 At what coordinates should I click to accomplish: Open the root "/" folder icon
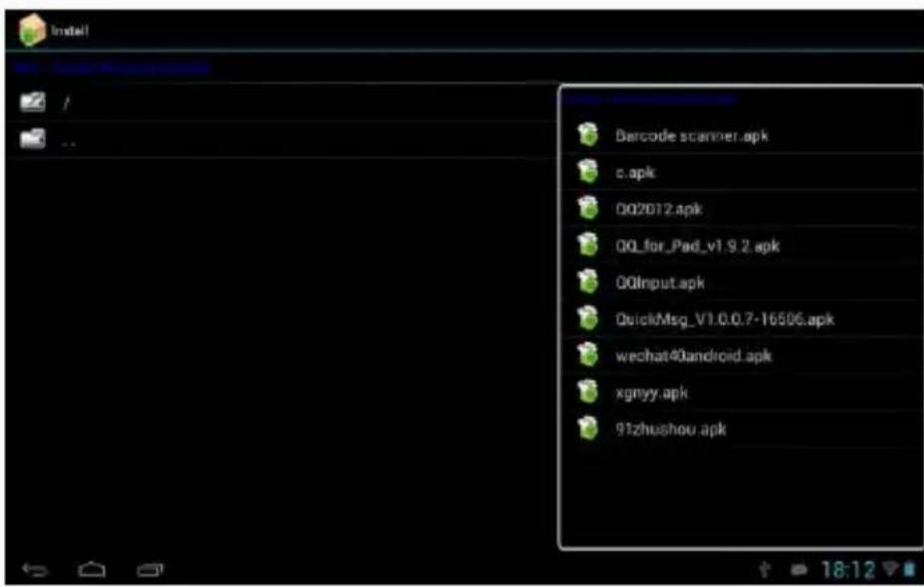(33, 101)
